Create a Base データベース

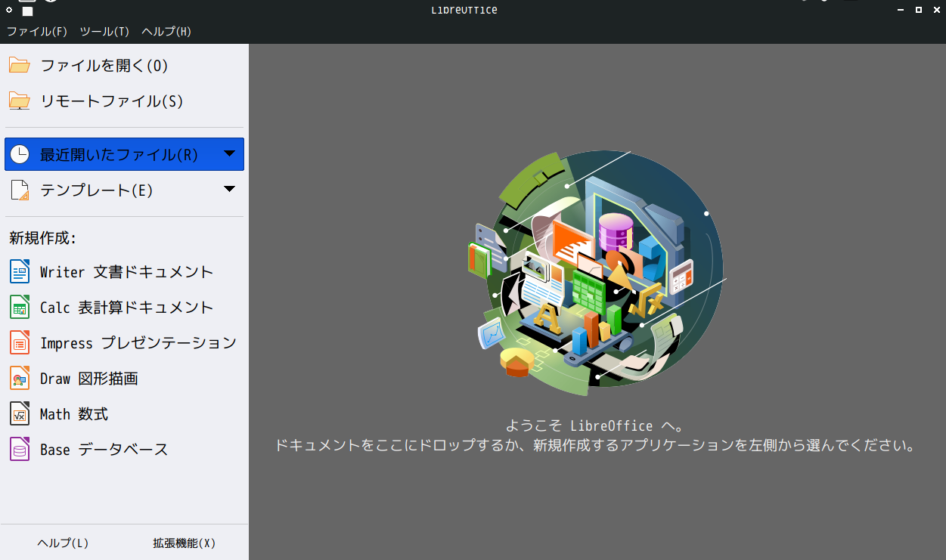pos(124,449)
